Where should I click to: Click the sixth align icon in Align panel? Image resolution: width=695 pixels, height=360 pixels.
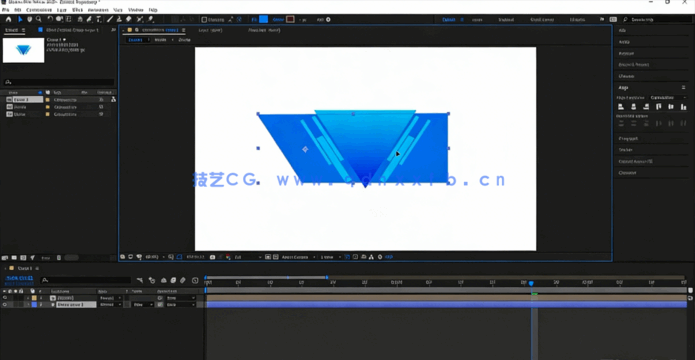click(683, 107)
